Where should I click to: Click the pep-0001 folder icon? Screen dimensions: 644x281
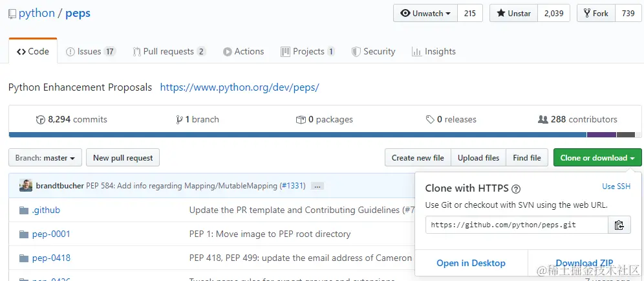coord(24,234)
